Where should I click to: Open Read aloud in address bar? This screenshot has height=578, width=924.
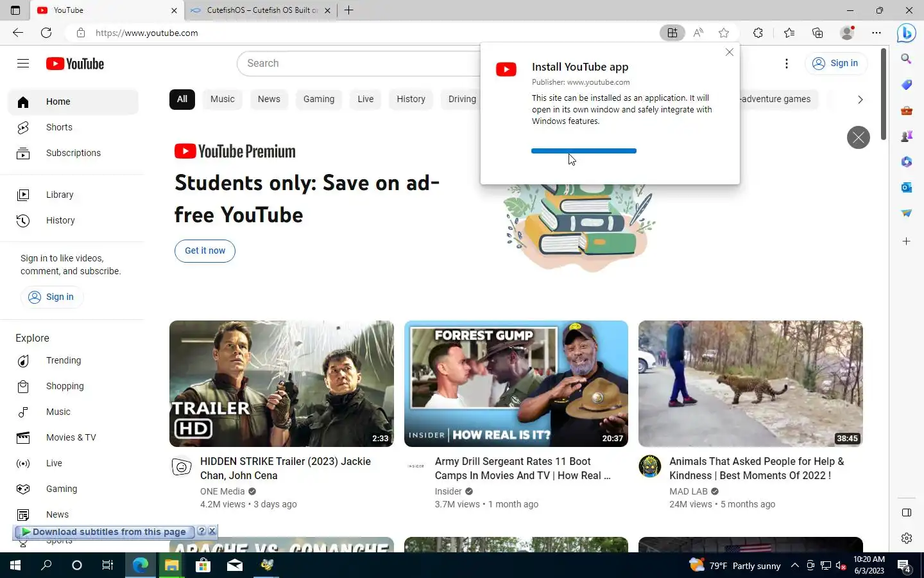[698, 33]
